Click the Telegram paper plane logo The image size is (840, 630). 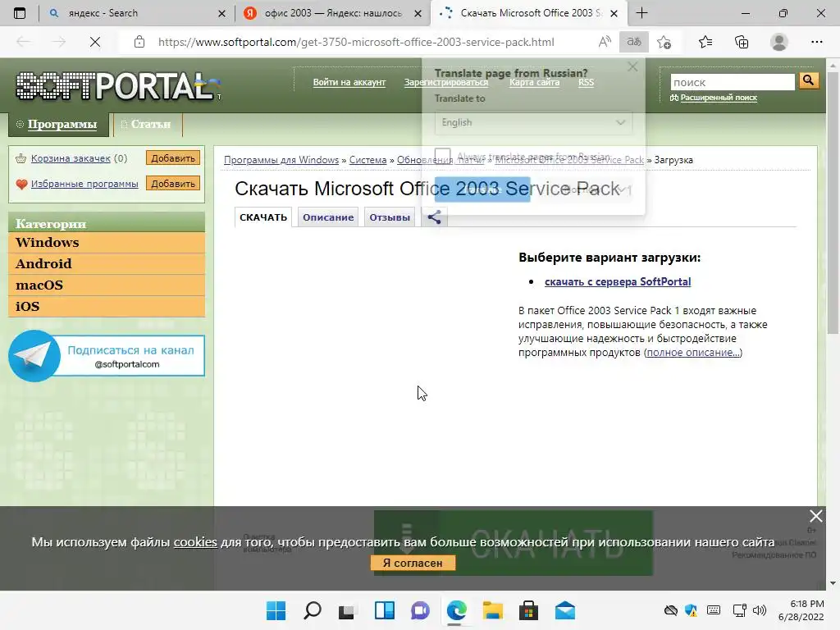(x=34, y=356)
